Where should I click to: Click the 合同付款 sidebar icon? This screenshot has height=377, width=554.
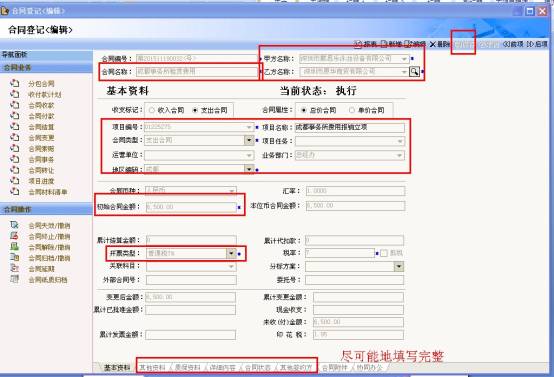tap(14, 116)
